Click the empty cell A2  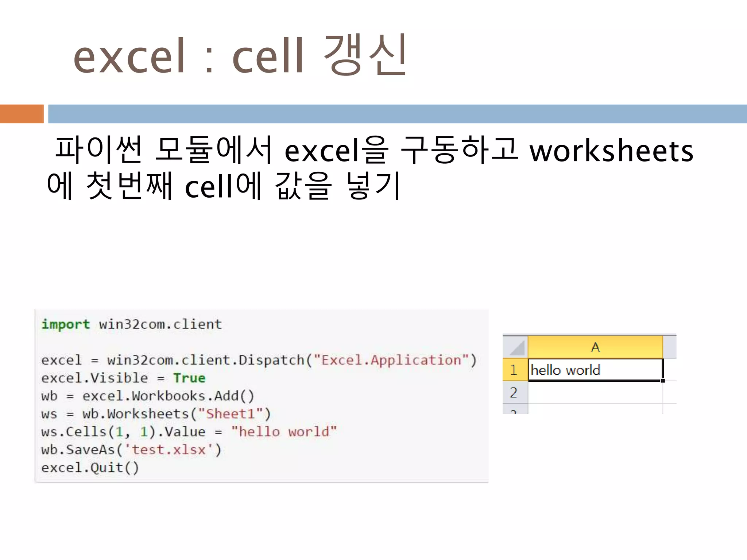pos(595,393)
